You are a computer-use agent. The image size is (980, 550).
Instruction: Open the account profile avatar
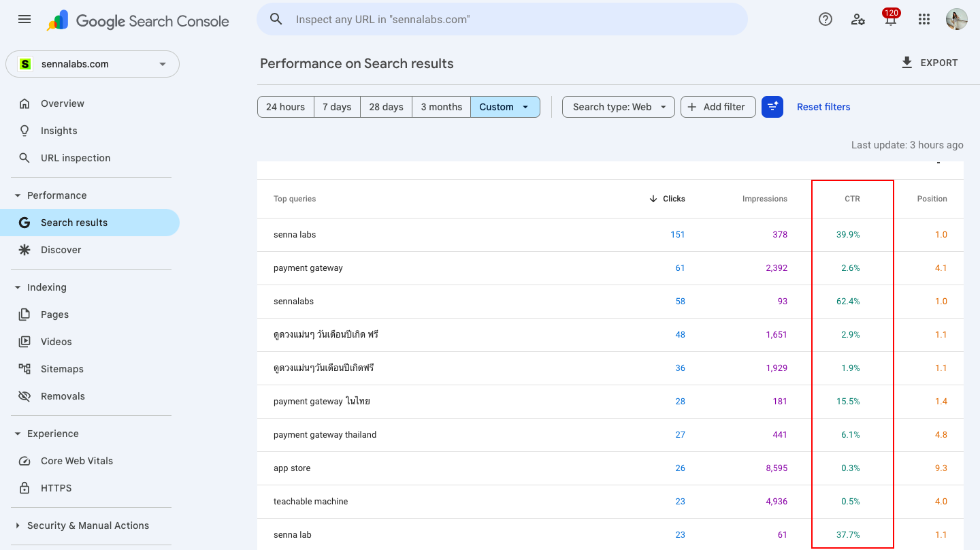tap(956, 19)
